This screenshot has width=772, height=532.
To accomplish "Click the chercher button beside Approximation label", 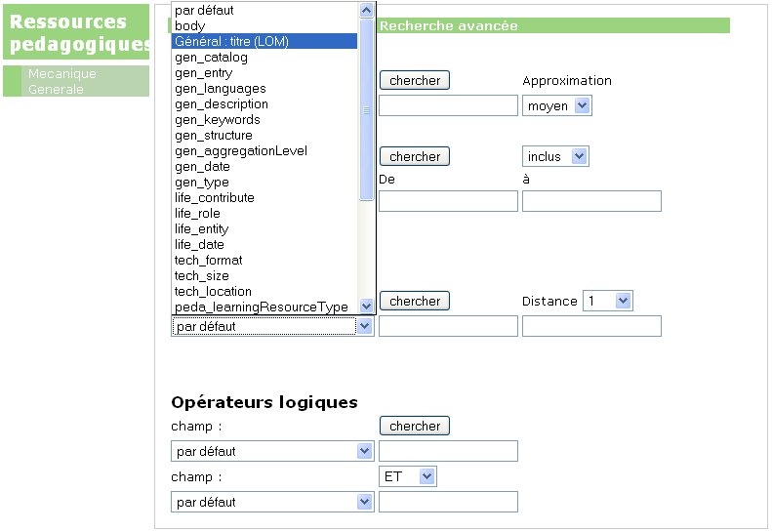I will coord(415,80).
